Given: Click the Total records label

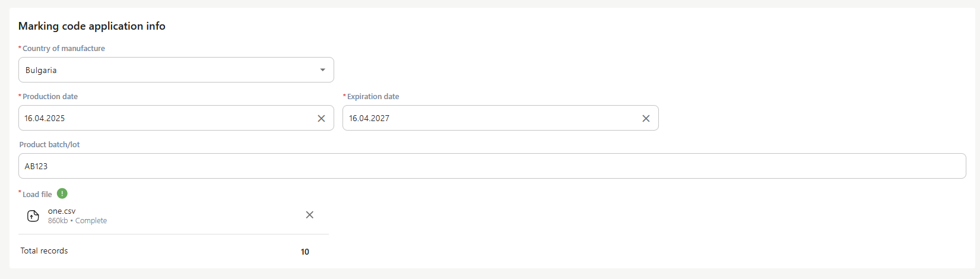Looking at the screenshot, I should pyautogui.click(x=44, y=251).
